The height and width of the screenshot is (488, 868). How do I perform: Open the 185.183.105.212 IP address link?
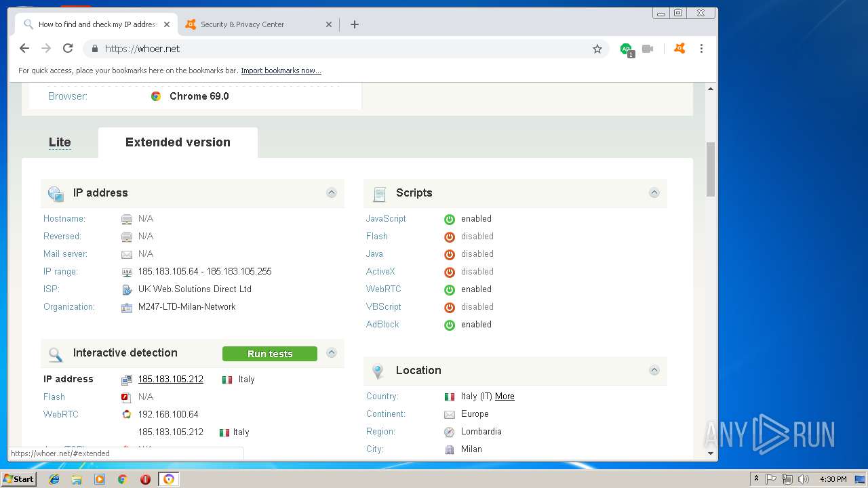tap(171, 379)
